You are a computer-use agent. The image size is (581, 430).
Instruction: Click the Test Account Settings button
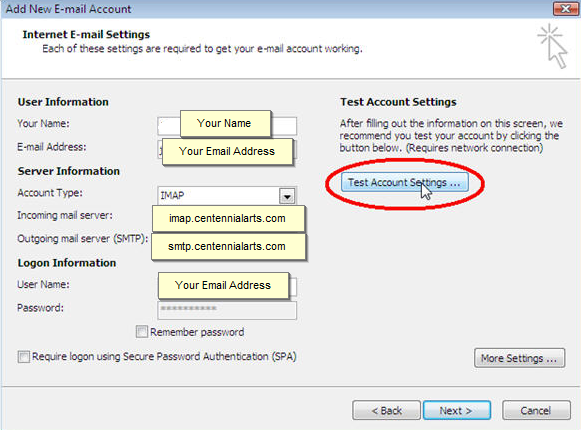point(405,182)
